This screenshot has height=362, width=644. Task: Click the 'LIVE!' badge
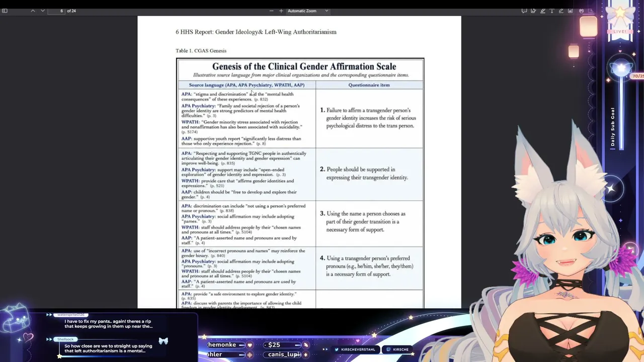(x=620, y=31)
